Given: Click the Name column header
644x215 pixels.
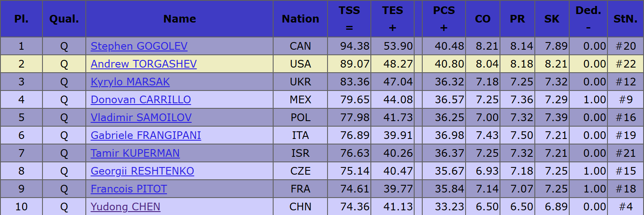Looking at the screenshot, I should click(179, 19).
